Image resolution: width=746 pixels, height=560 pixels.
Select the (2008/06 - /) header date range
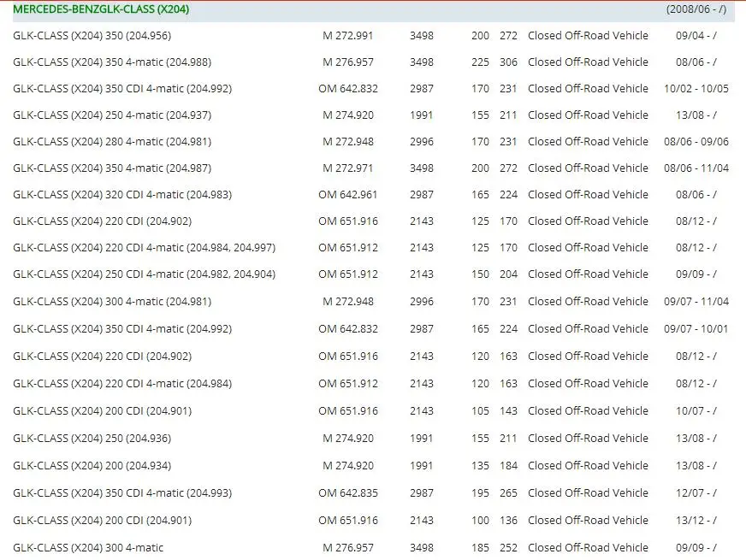(696, 9)
